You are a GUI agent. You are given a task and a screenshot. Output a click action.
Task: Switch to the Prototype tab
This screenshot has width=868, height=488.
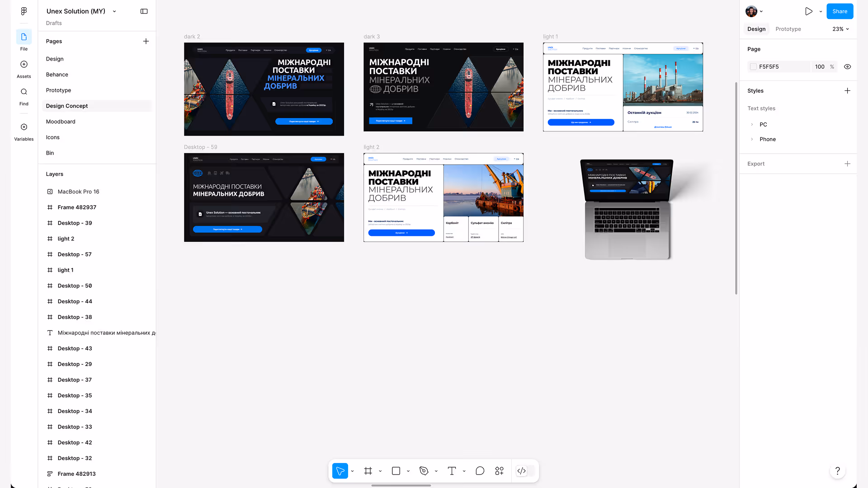coord(788,29)
